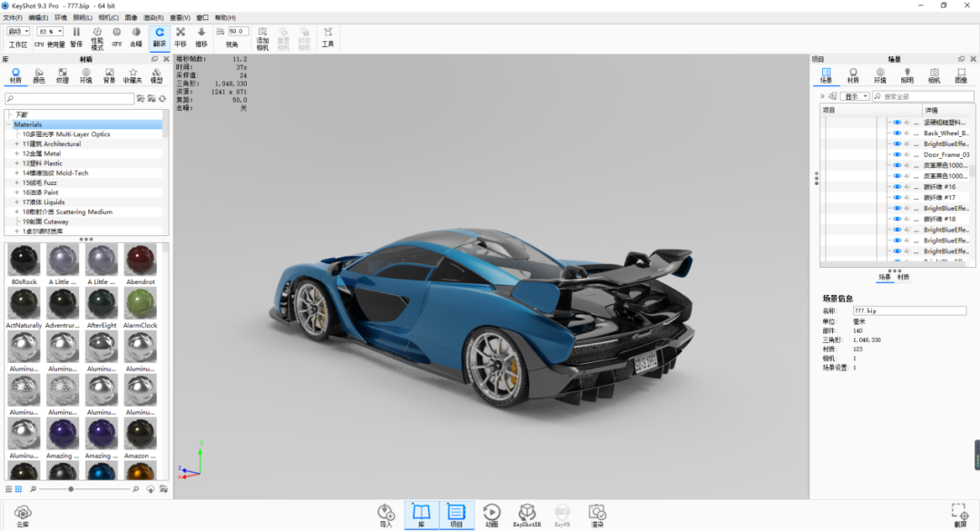
Task: Pick the AlarmClock green material thumbnail
Action: pos(140,308)
